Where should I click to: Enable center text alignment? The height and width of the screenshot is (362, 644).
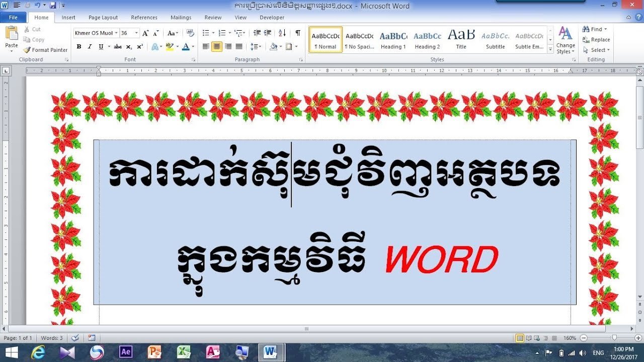(x=216, y=46)
